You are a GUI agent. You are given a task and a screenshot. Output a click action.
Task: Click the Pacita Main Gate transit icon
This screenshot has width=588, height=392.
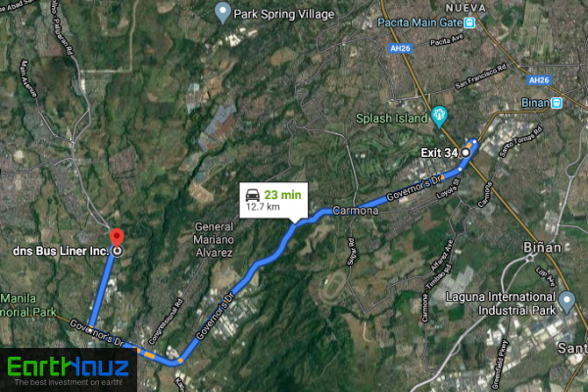(x=469, y=23)
